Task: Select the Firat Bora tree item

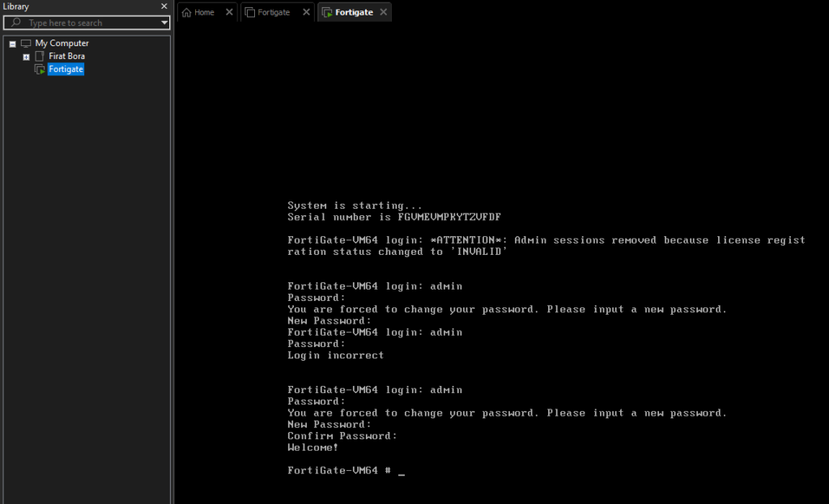Action: [66, 56]
